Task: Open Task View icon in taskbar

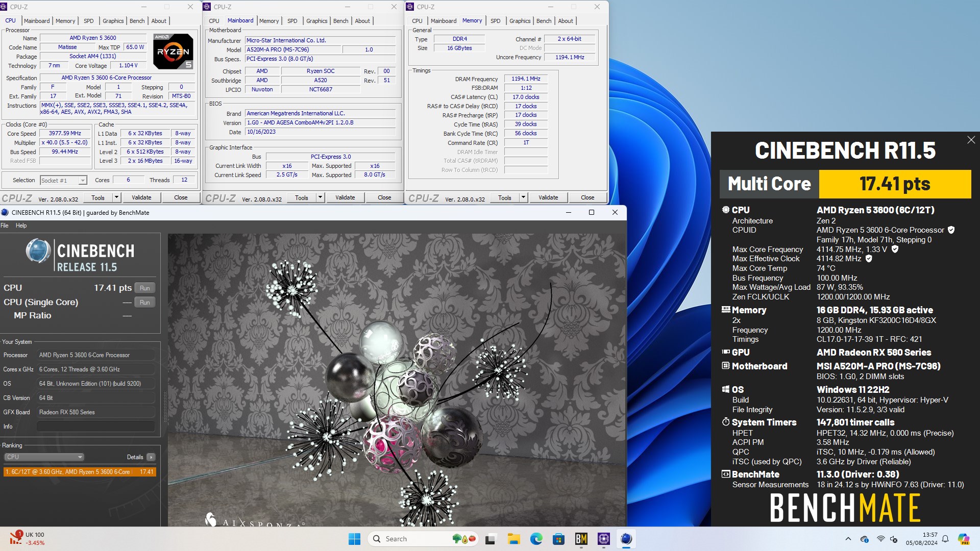Action: tap(491, 539)
